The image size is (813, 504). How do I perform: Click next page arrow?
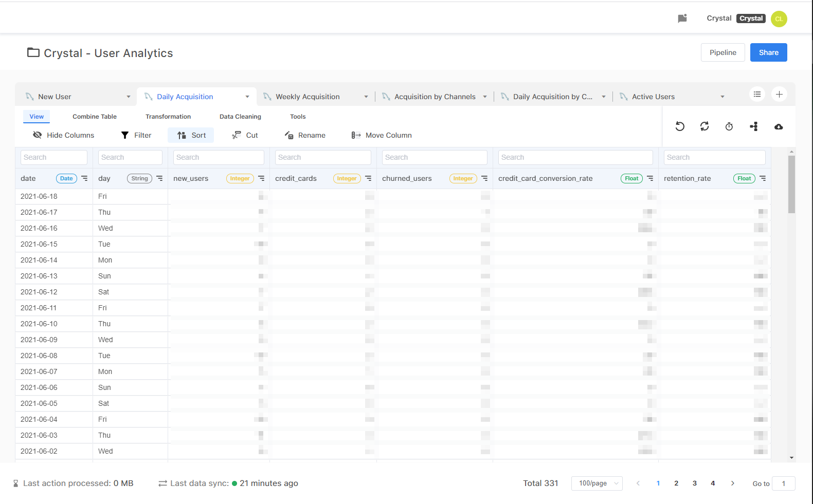pyautogui.click(x=732, y=483)
